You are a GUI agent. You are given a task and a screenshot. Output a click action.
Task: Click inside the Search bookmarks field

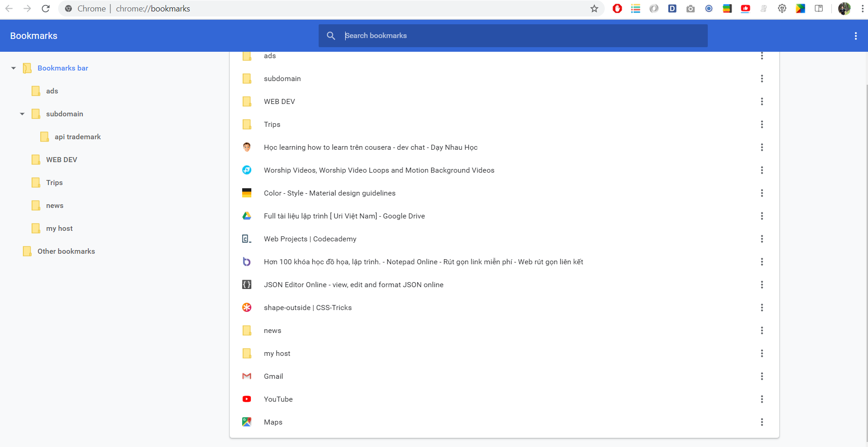tap(458, 35)
